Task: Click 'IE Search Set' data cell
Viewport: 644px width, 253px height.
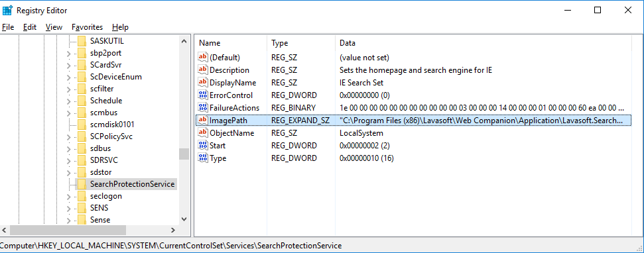Action: tap(361, 82)
